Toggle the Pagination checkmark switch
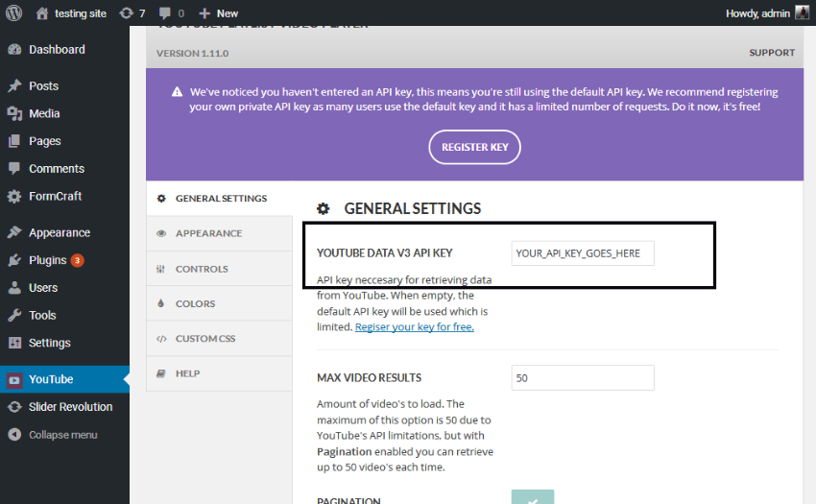Viewport: 816px width, 504px height. (533, 496)
